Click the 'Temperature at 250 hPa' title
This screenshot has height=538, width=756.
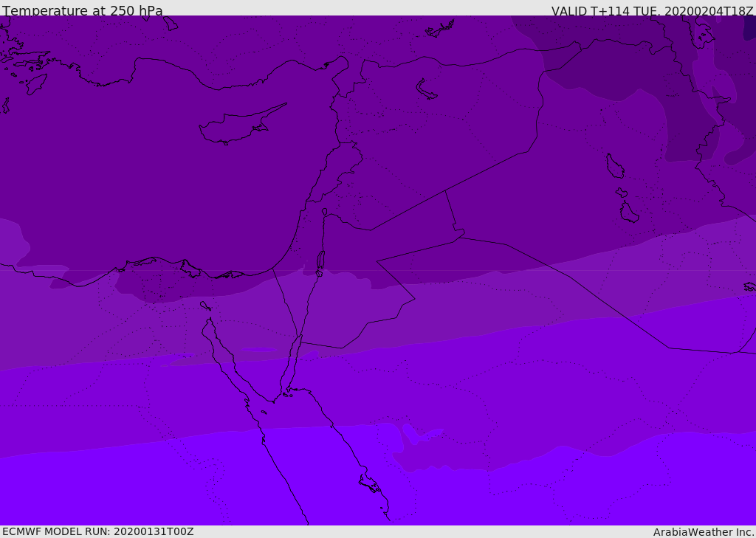(x=83, y=10)
